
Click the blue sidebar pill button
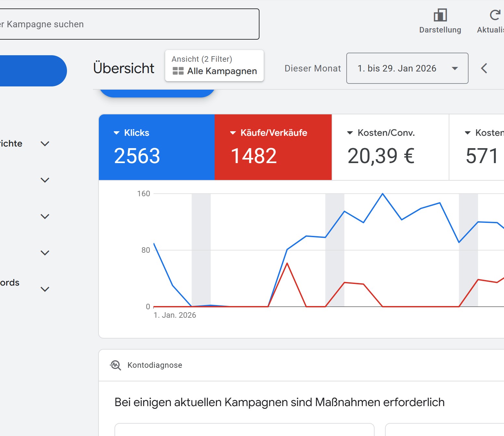33,71
